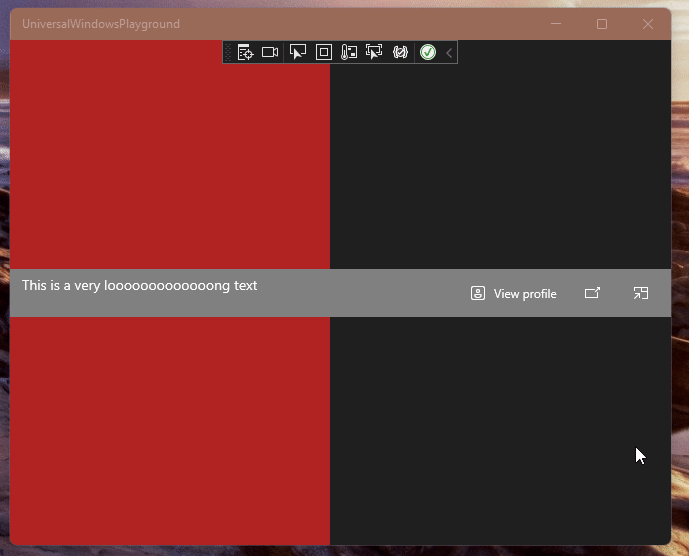Minimize the UniversalWindowsPlayground window

pyautogui.click(x=556, y=24)
